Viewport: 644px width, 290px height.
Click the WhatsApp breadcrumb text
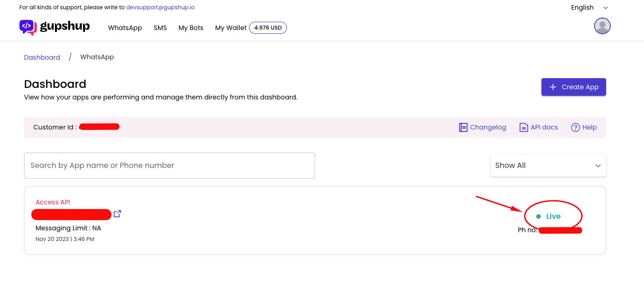point(97,57)
